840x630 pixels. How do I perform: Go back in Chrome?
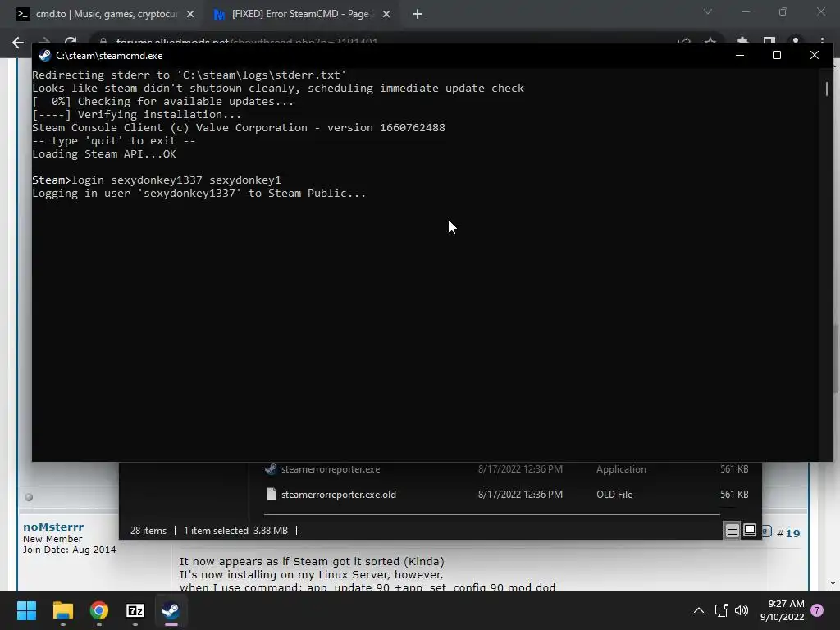click(18, 43)
